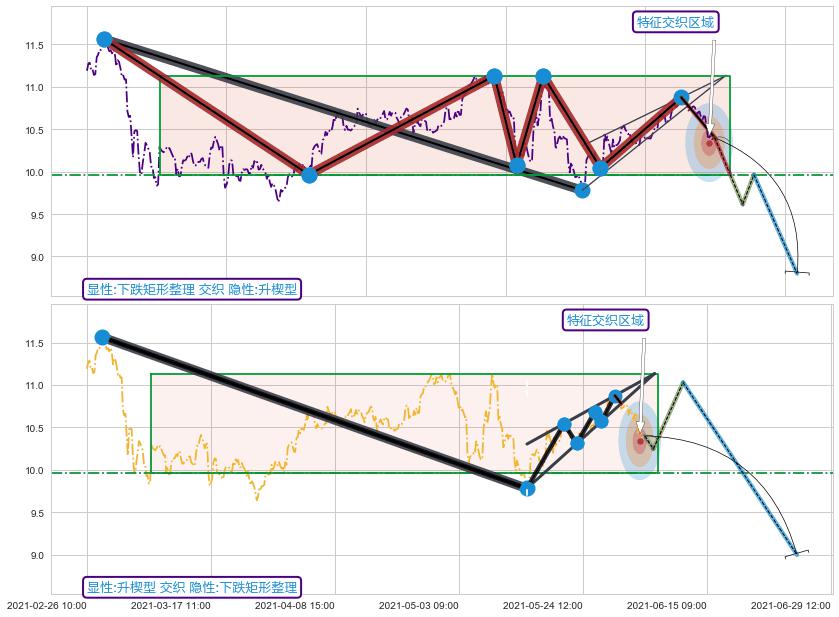This screenshot has width=839, height=617.
Task: Select the 显性:升楔型 交织 隐性:下跌矩形整理 caption
Action: click(x=192, y=587)
